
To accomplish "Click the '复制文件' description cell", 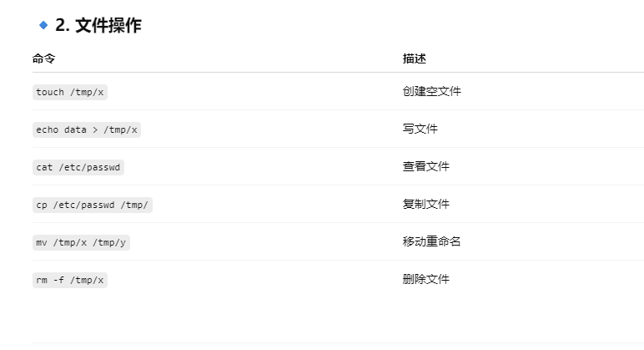I will (x=426, y=204).
